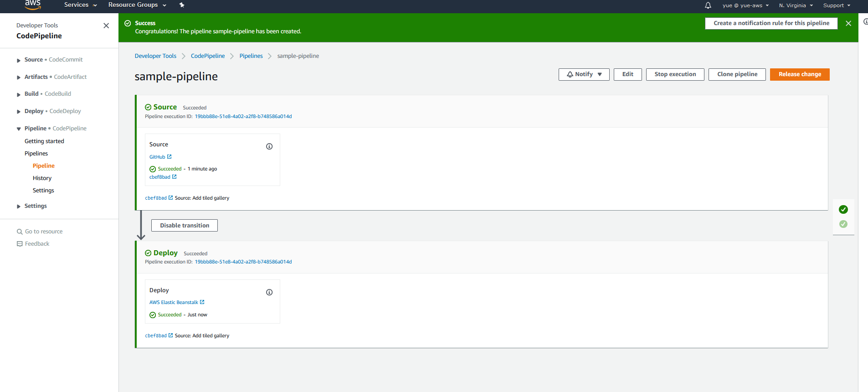Click Succeeded status in Source card
This screenshot has height=392, width=868.
(169, 169)
